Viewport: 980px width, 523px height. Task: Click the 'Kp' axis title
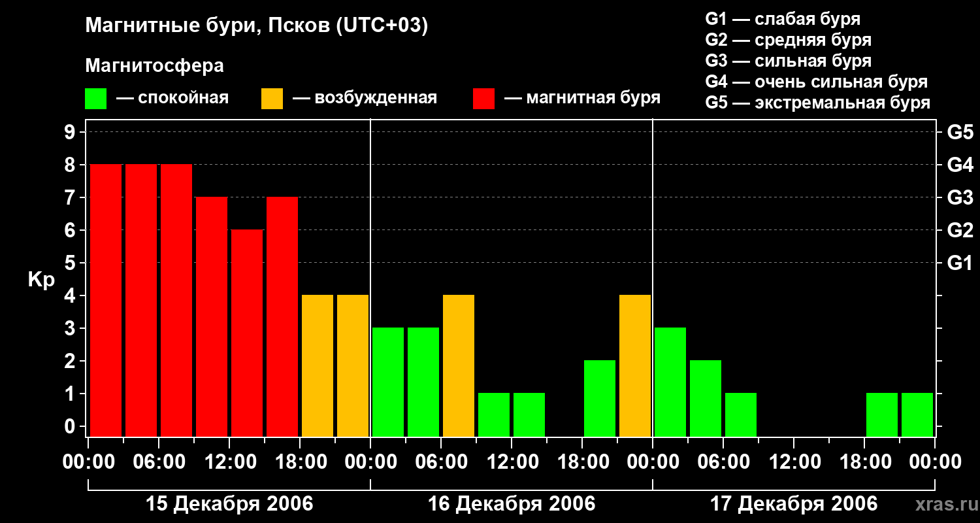41,280
